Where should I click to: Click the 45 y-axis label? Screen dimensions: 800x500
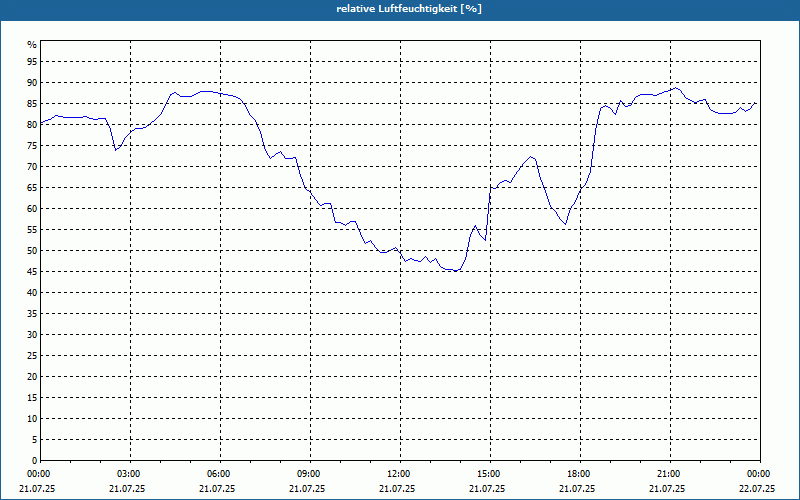coord(32,271)
